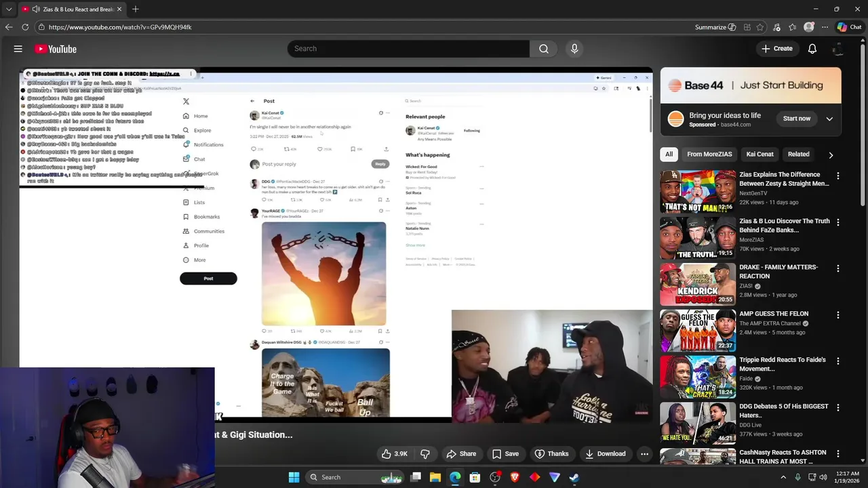
Task: Click Start now on Base44 ad
Action: tap(796, 119)
